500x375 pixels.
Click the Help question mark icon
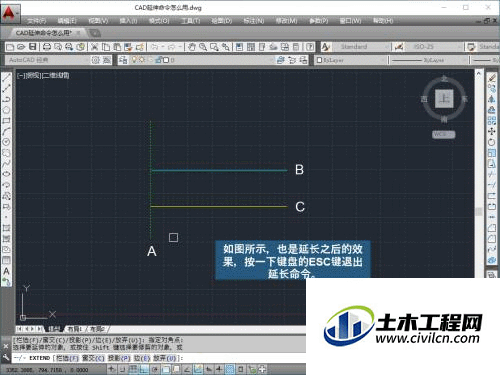pyautogui.click(x=310, y=47)
